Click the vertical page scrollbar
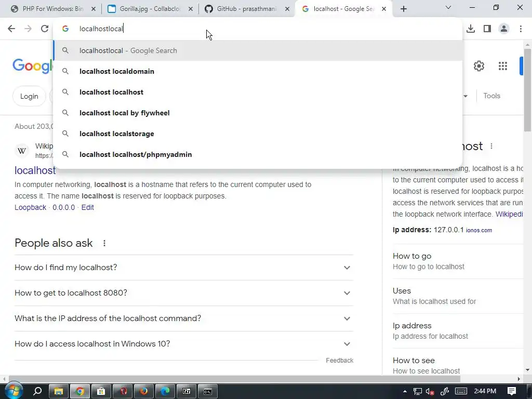532x399 pixels. click(527, 89)
